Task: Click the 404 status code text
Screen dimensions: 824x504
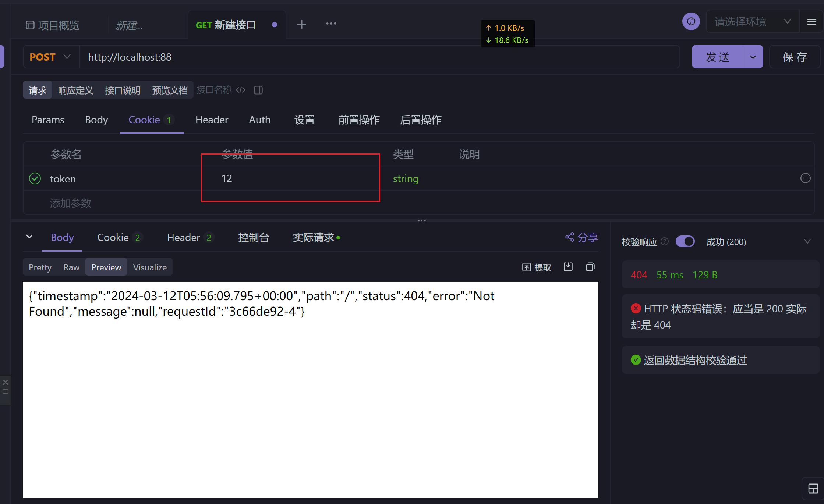Action: [639, 275]
